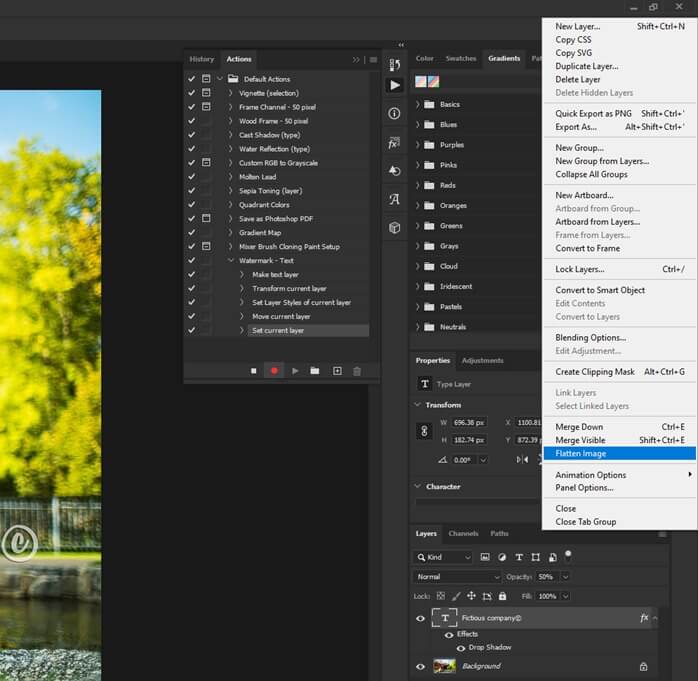Lock all padlock icon

coord(503,596)
